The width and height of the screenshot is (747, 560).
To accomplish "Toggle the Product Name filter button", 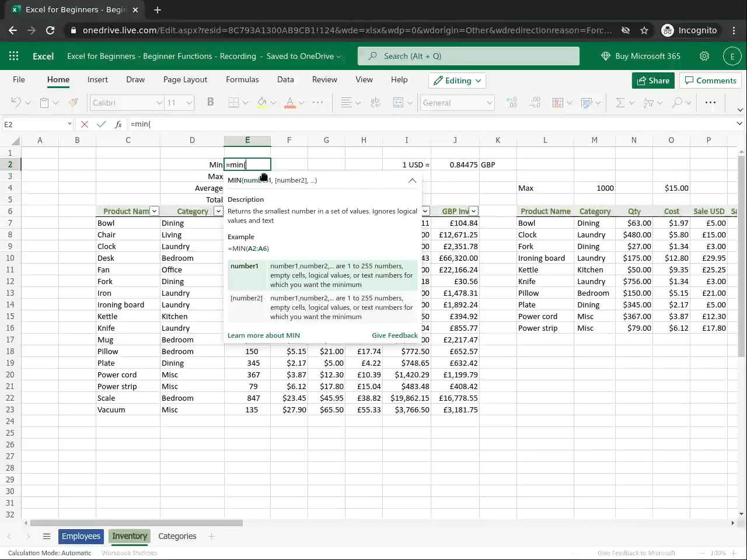I will [154, 211].
